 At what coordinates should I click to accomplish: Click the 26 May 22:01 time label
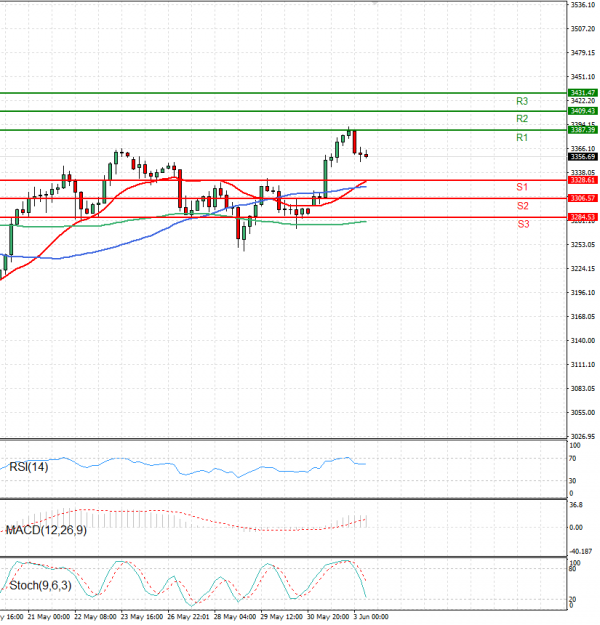(188, 617)
